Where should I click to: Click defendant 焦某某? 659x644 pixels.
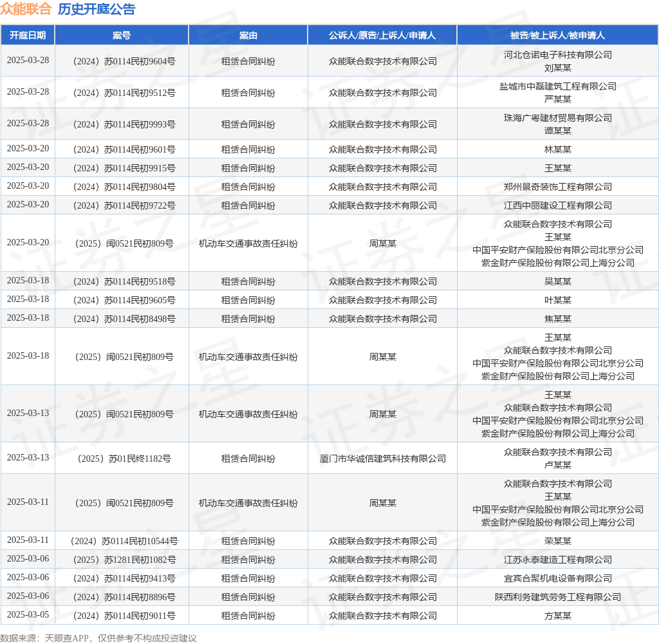[x=558, y=319]
